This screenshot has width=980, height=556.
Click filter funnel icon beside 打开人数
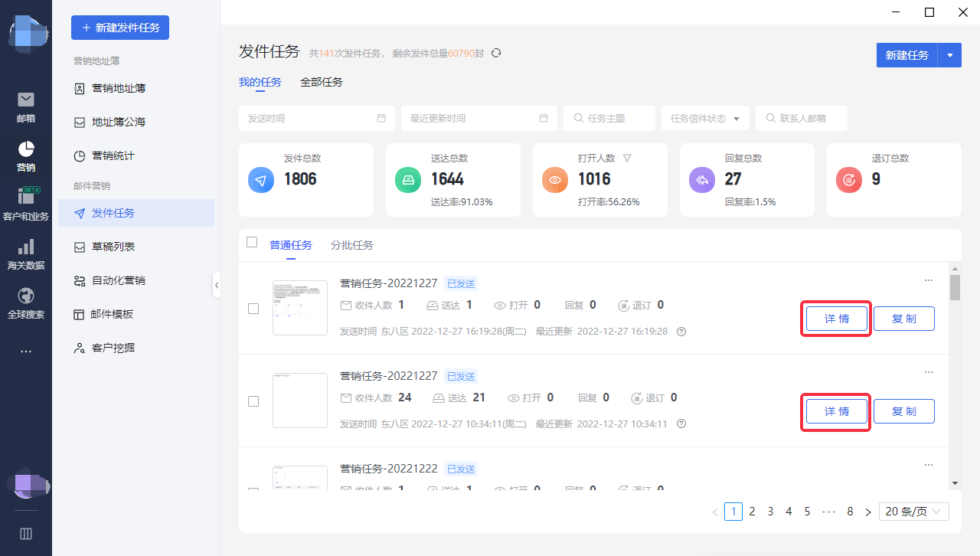click(x=627, y=158)
